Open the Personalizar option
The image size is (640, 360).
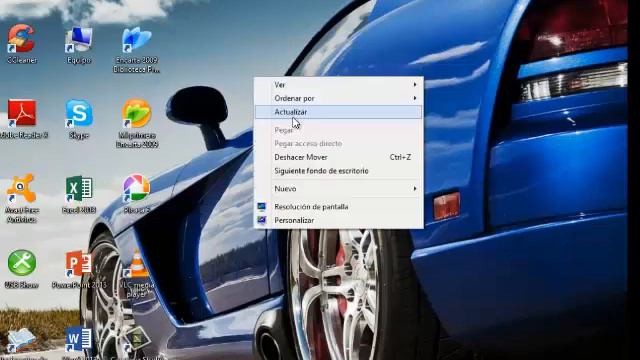338,220
